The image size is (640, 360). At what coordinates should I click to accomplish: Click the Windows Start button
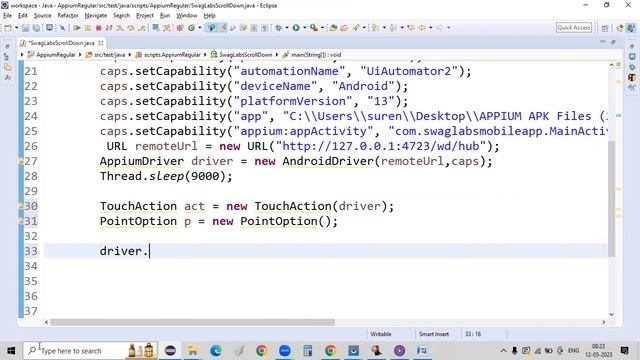(11, 351)
